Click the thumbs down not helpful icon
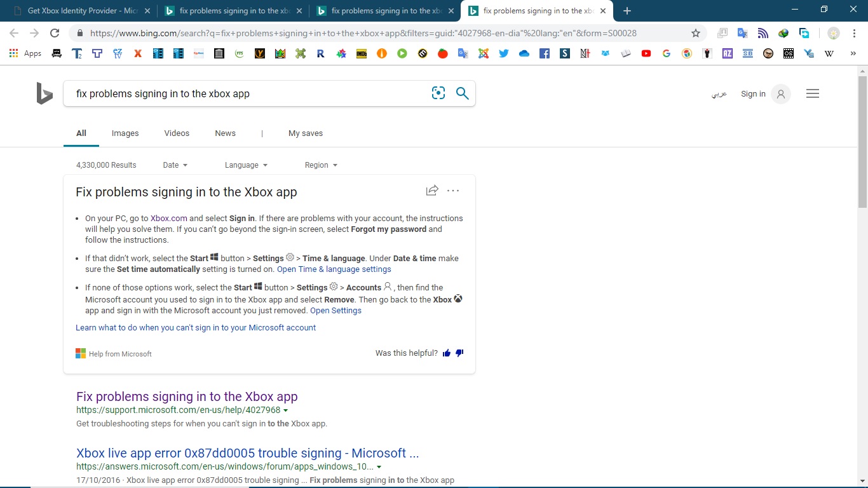This screenshot has height=488, width=868. pos(459,353)
